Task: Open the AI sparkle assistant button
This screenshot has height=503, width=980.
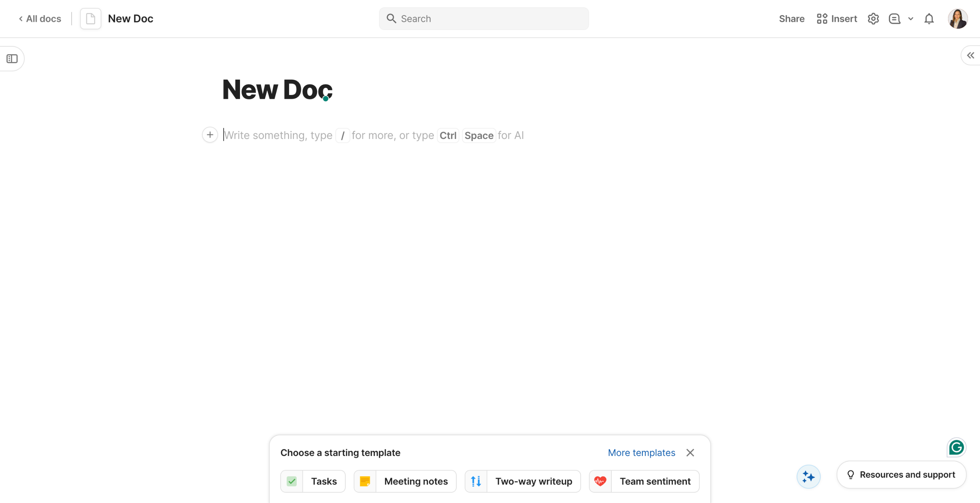Action: [x=808, y=477]
